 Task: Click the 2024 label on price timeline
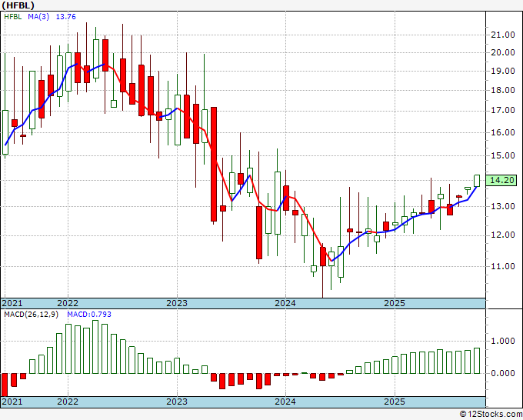(x=285, y=303)
